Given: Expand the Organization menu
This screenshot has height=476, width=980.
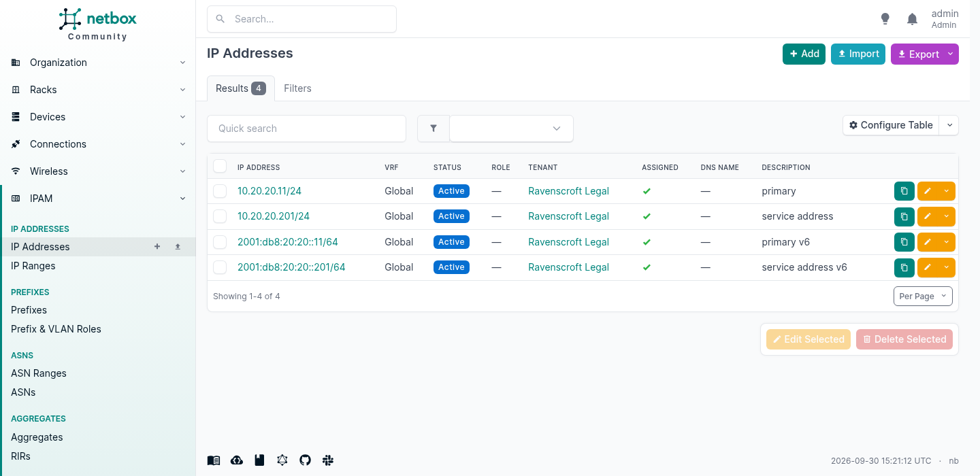Looking at the screenshot, I should click(x=98, y=63).
